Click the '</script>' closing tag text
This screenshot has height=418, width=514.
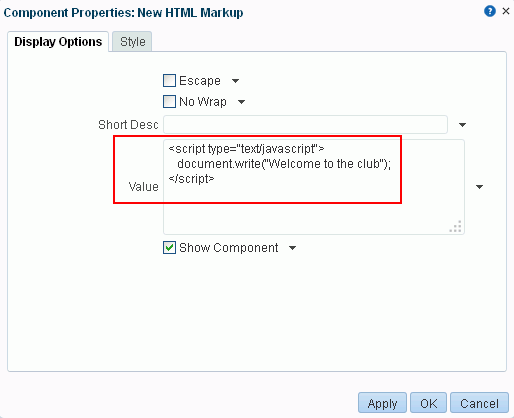pos(191,179)
